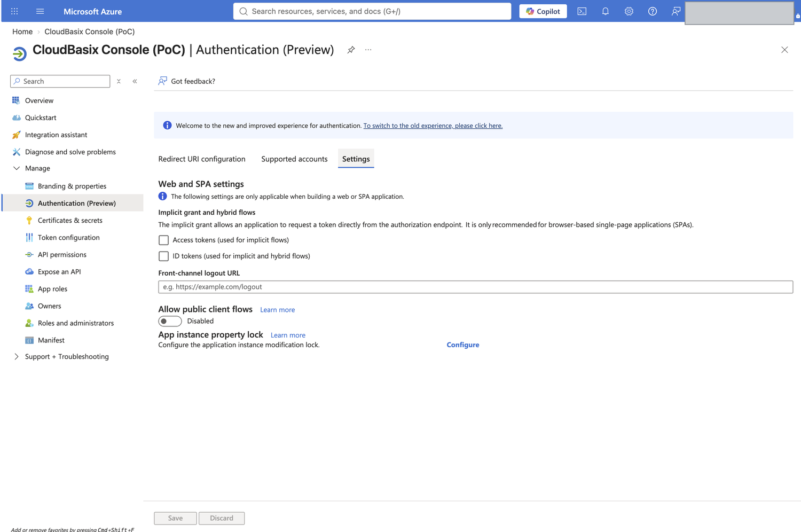Focus the sidebar Search field
Viewport: 801px width, 532px height.
click(60, 81)
